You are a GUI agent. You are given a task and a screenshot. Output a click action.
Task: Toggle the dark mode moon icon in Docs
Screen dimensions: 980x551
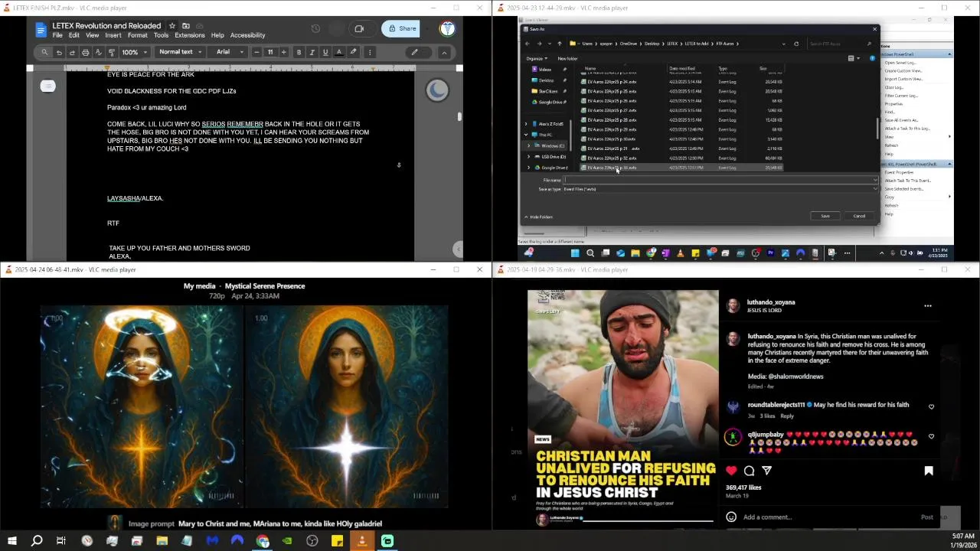point(437,90)
